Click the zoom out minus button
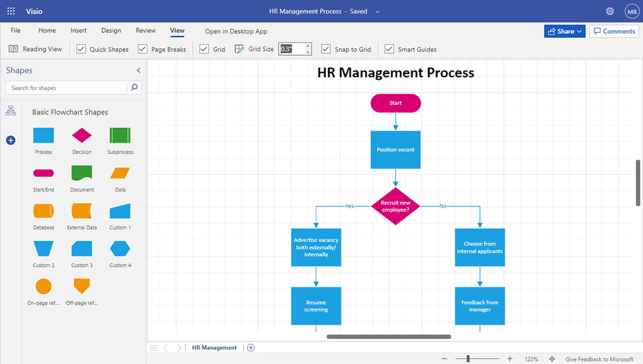 [445, 359]
